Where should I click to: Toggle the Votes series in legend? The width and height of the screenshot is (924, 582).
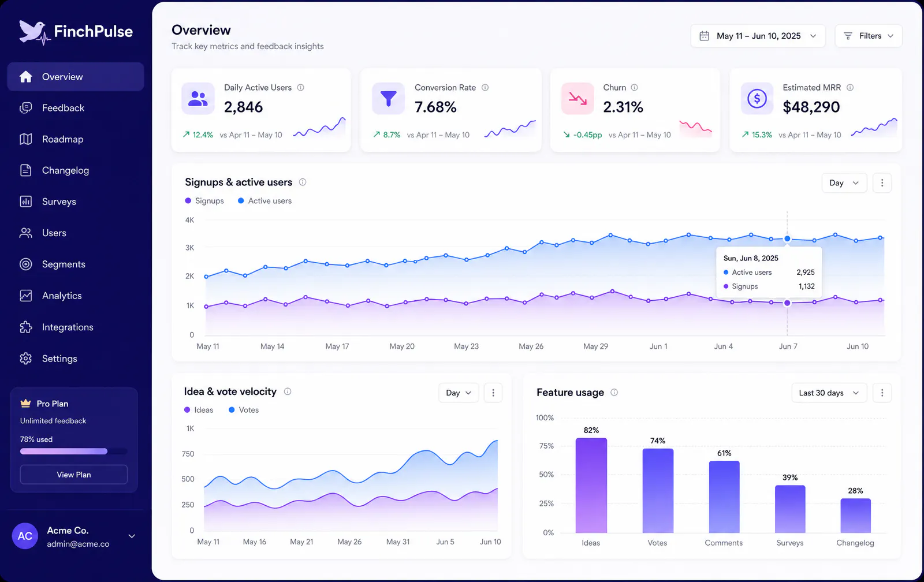(244, 410)
